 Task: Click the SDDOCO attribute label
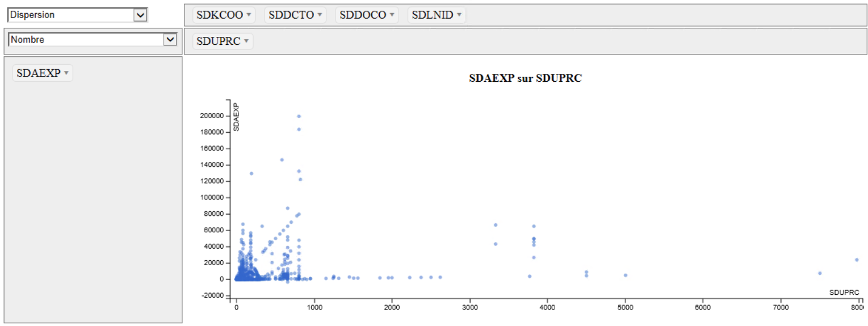tap(363, 15)
